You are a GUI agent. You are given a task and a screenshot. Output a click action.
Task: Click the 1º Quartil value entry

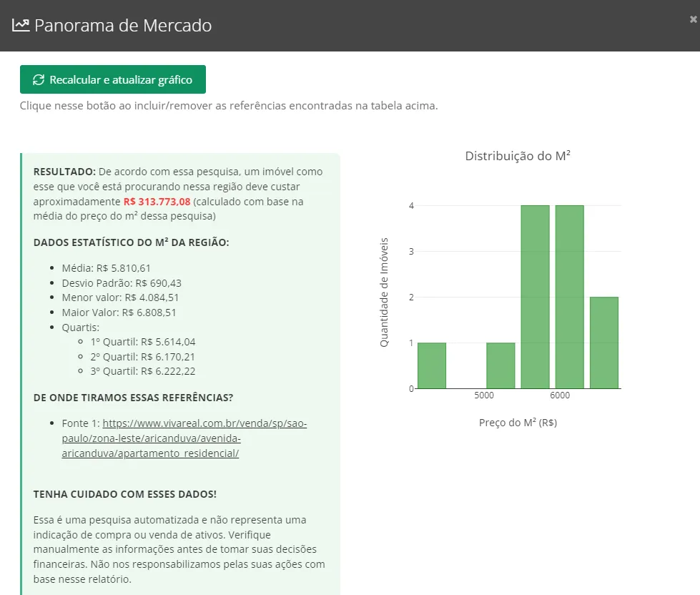point(142,342)
